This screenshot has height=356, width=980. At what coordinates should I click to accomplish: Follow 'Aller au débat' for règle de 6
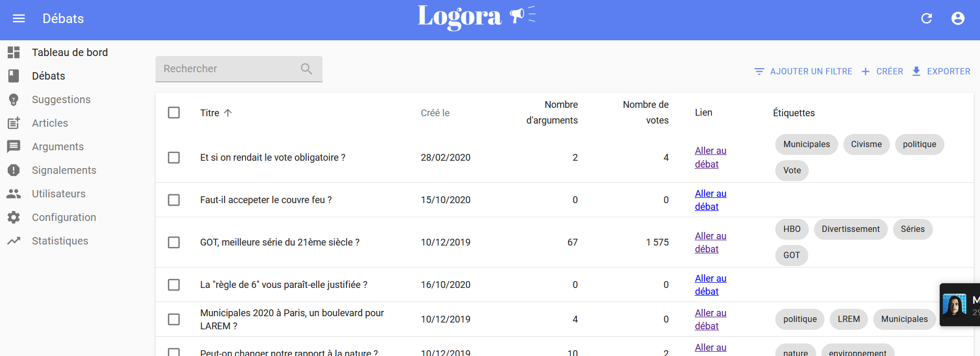pos(710,285)
